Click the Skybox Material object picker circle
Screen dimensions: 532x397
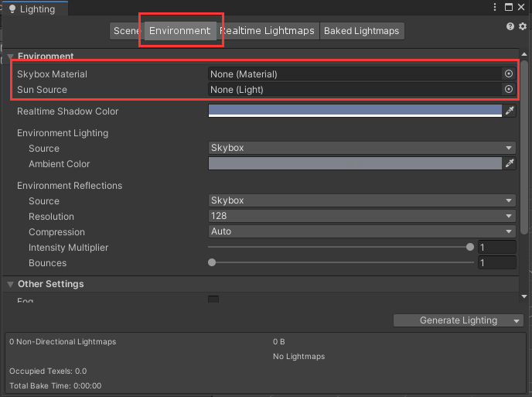[x=509, y=74]
